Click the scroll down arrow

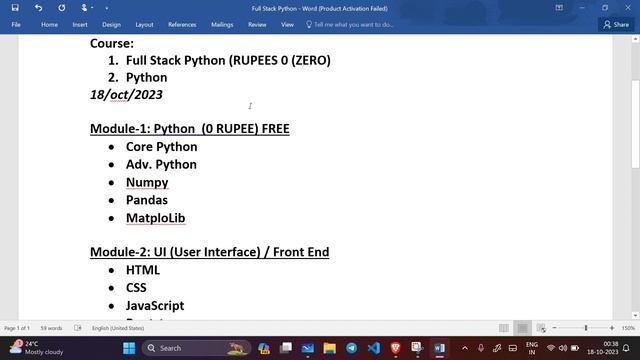coord(635,316)
